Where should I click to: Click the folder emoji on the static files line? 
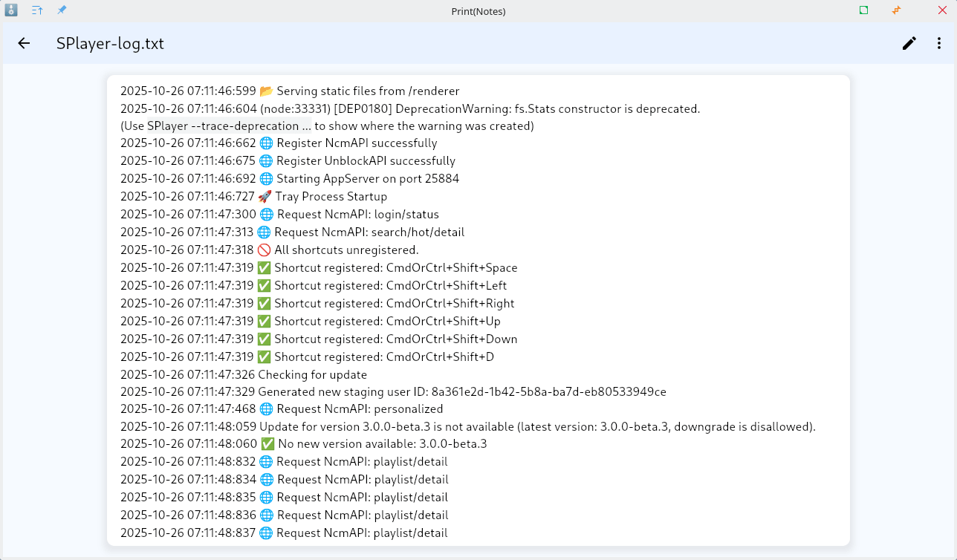[267, 91]
